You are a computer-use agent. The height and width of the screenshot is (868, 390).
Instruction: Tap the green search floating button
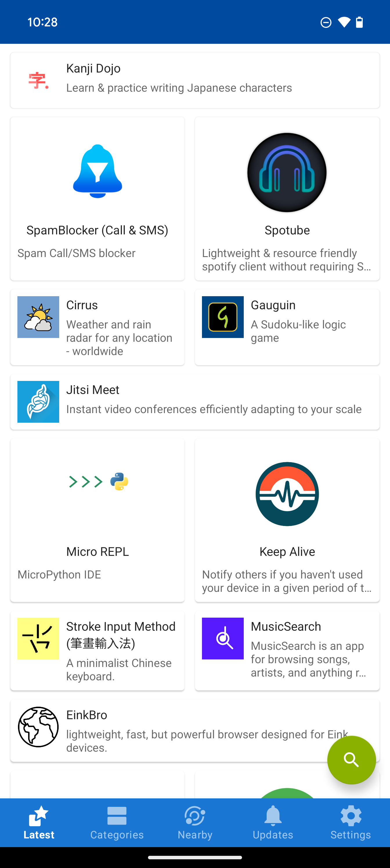pos(351,760)
